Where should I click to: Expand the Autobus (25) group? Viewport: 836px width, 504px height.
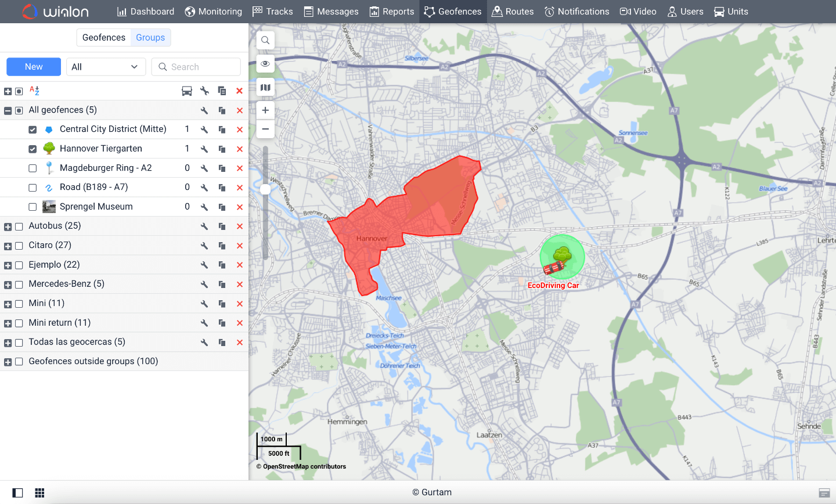(x=7, y=226)
